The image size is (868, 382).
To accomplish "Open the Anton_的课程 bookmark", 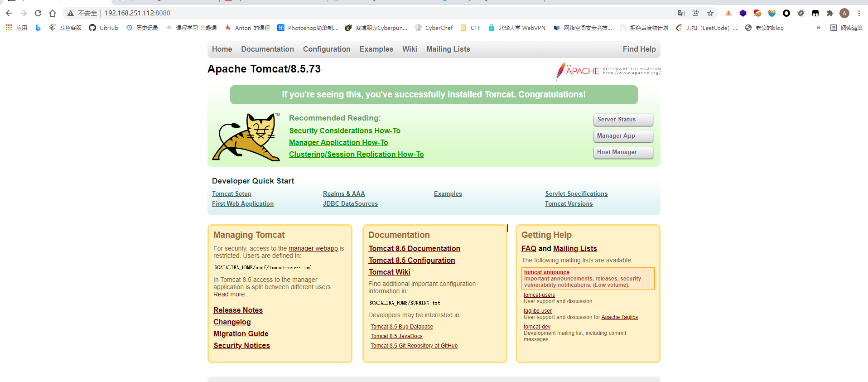I will pos(247,28).
